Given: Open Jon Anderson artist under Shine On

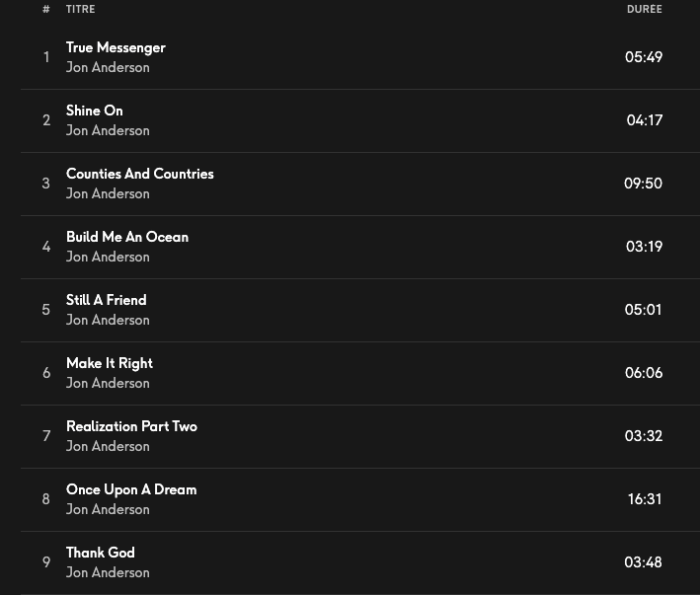Looking at the screenshot, I should click(108, 131).
